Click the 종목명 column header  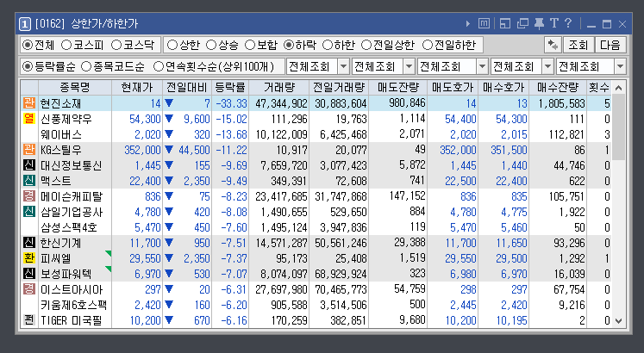click(x=75, y=87)
